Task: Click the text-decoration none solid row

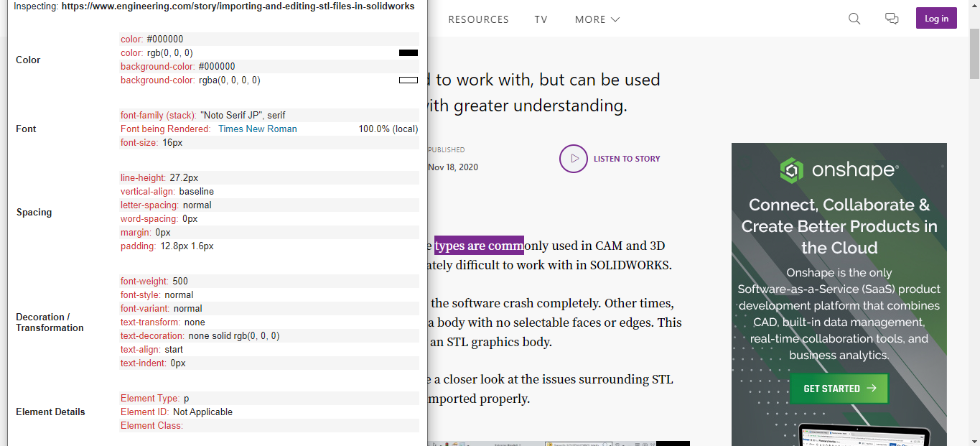Action: click(x=269, y=336)
